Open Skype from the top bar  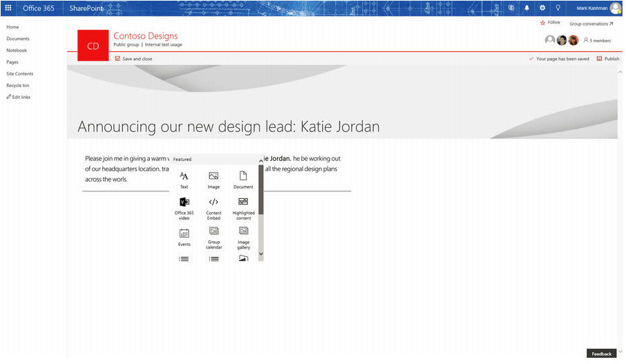511,8
